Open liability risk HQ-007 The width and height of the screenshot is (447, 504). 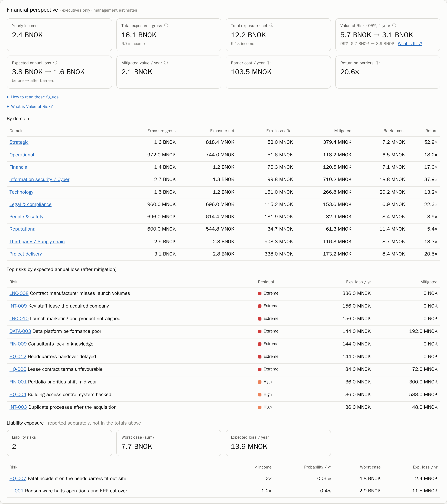pos(18,478)
